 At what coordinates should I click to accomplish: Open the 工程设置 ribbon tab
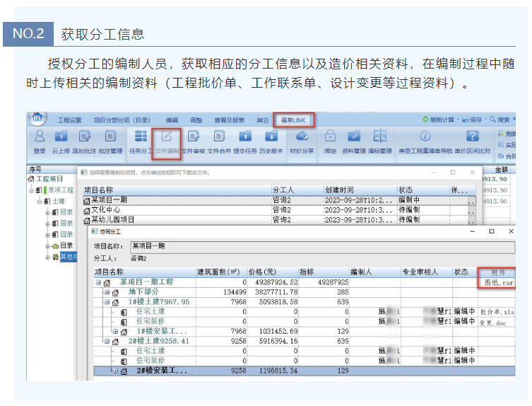[69, 120]
